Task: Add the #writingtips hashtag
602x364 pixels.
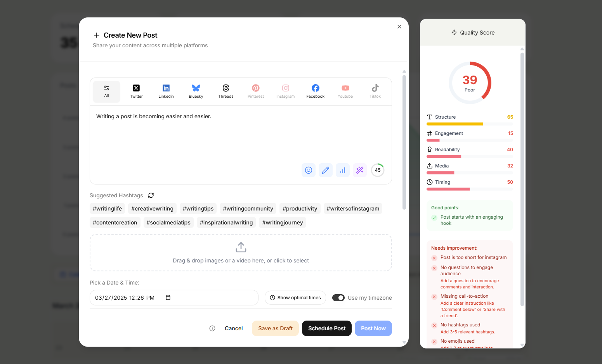Action: click(x=198, y=209)
